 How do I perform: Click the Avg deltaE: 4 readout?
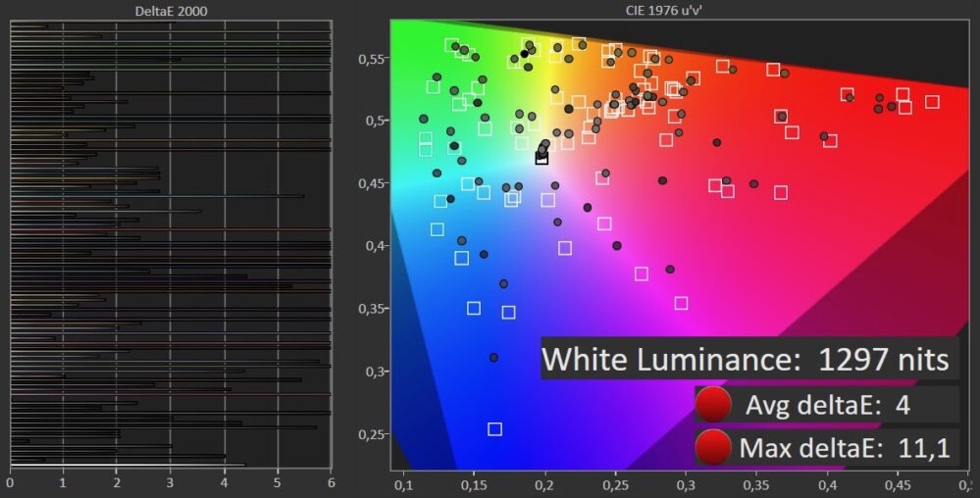(x=827, y=406)
